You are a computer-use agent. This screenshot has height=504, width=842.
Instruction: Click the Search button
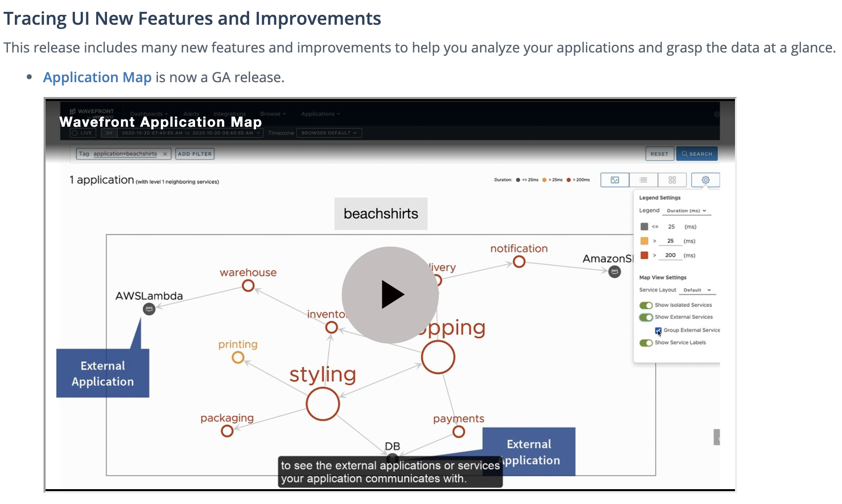click(x=697, y=154)
